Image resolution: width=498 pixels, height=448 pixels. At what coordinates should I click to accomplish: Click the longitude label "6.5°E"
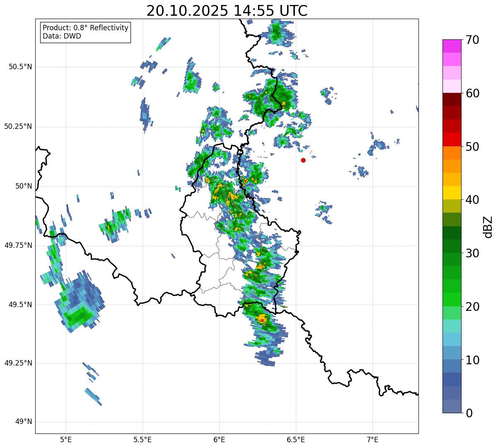pos(296,439)
